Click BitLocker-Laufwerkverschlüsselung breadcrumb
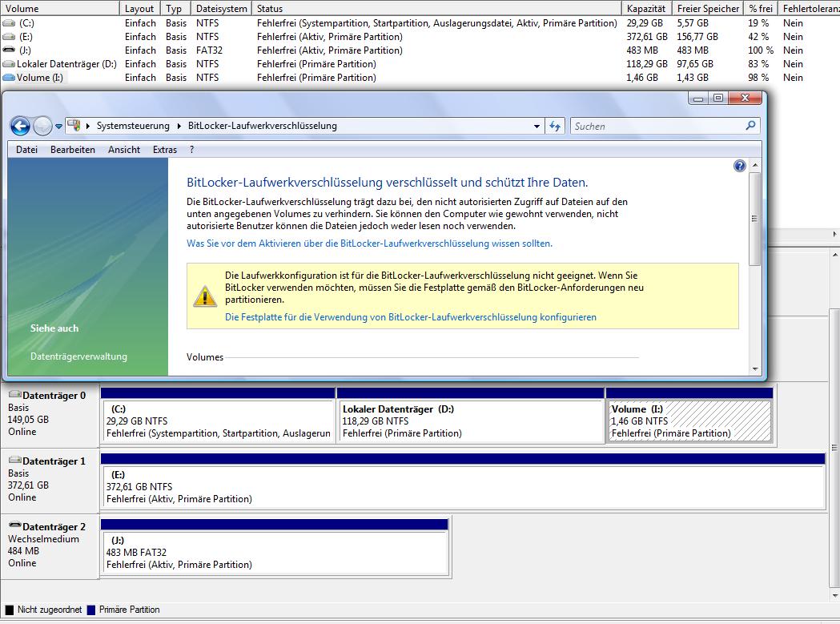 point(263,126)
